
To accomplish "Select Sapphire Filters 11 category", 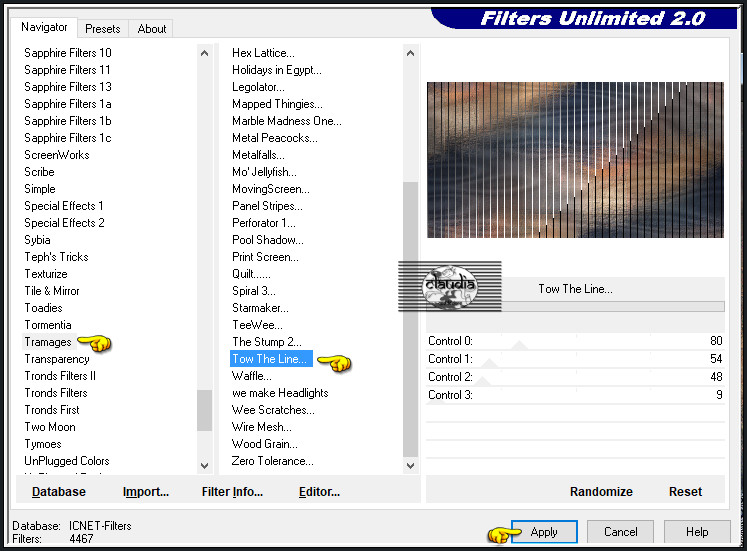I will (67, 70).
